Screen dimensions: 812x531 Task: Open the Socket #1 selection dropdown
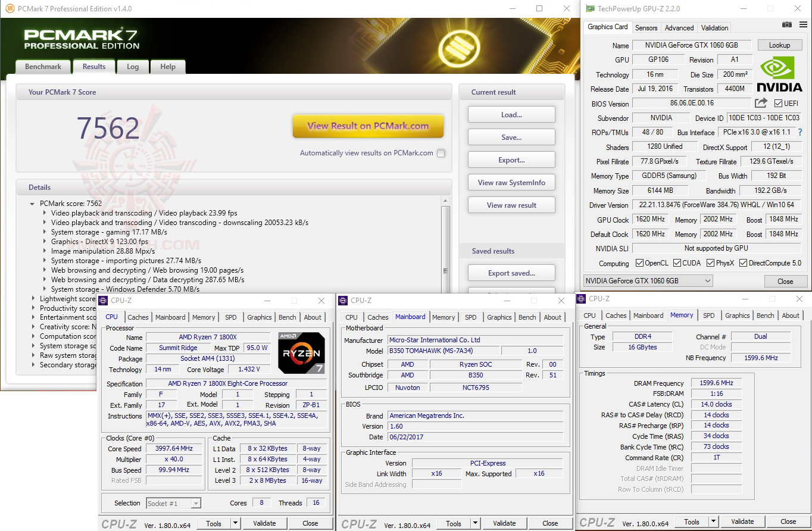pyautogui.click(x=173, y=504)
